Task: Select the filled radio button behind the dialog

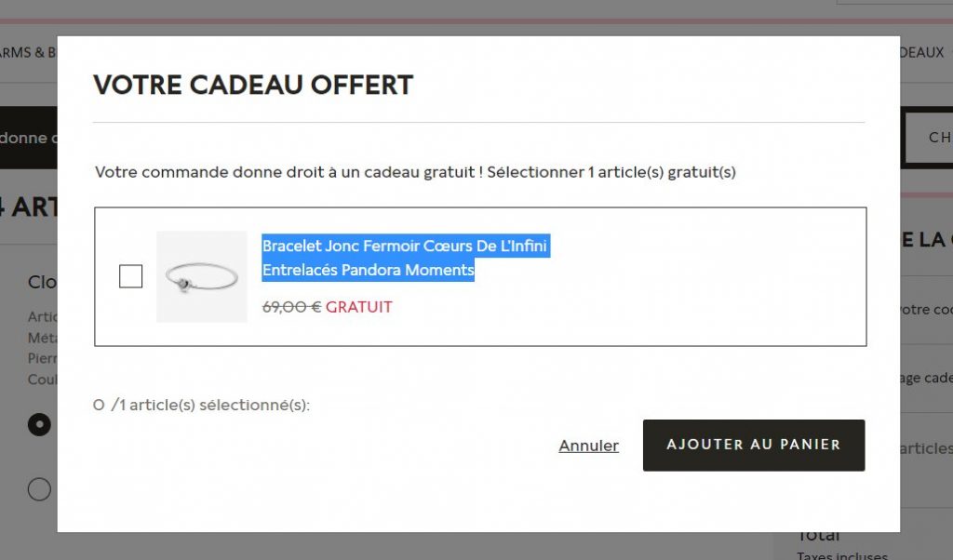Action: 39,424
